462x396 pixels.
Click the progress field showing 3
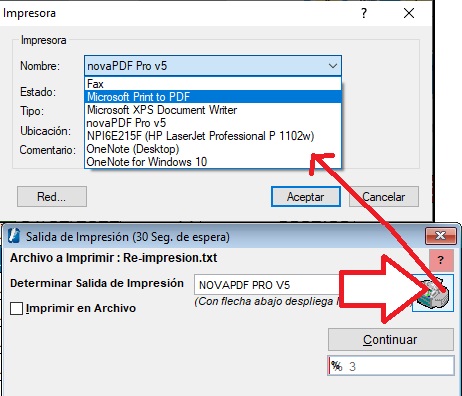[x=391, y=366]
